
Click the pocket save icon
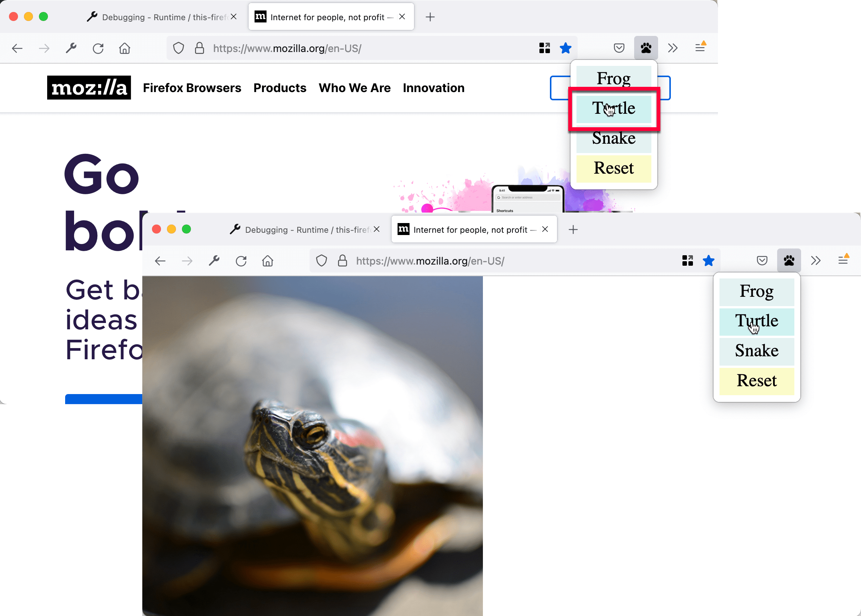click(619, 47)
